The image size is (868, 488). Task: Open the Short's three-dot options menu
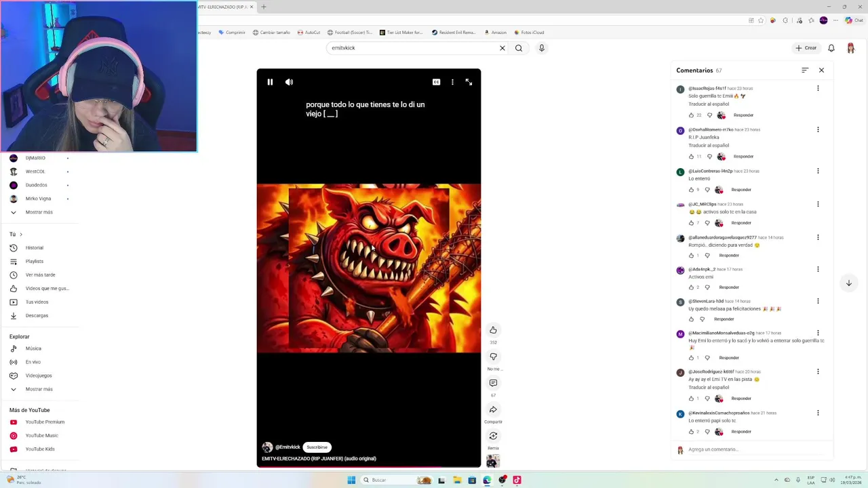pos(452,82)
